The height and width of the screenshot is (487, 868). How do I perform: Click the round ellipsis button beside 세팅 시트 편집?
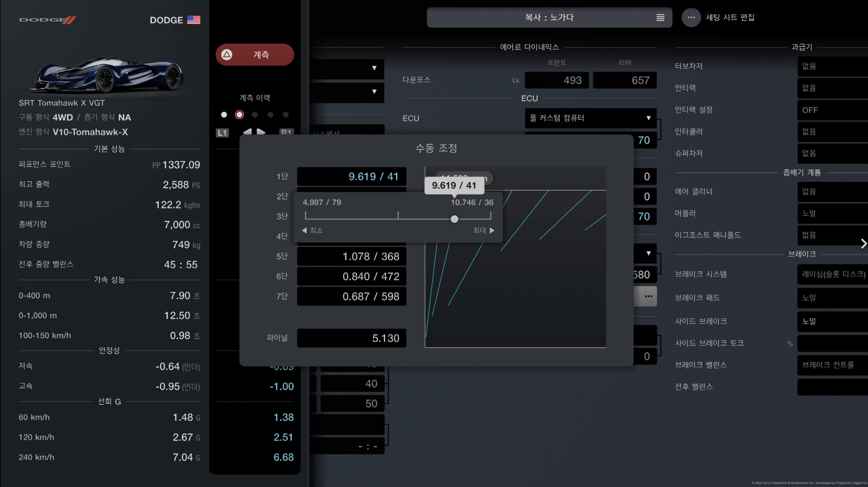(x=691, y=17)
